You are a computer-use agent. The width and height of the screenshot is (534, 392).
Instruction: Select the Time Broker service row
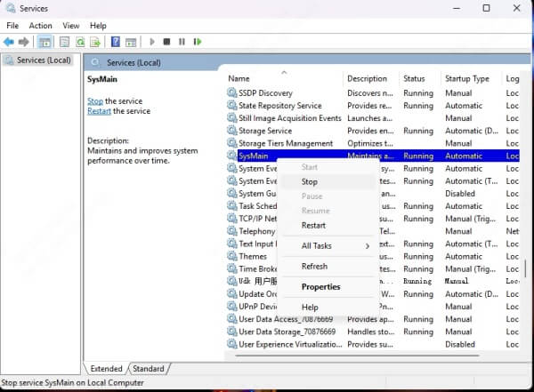tap(373, 268)
